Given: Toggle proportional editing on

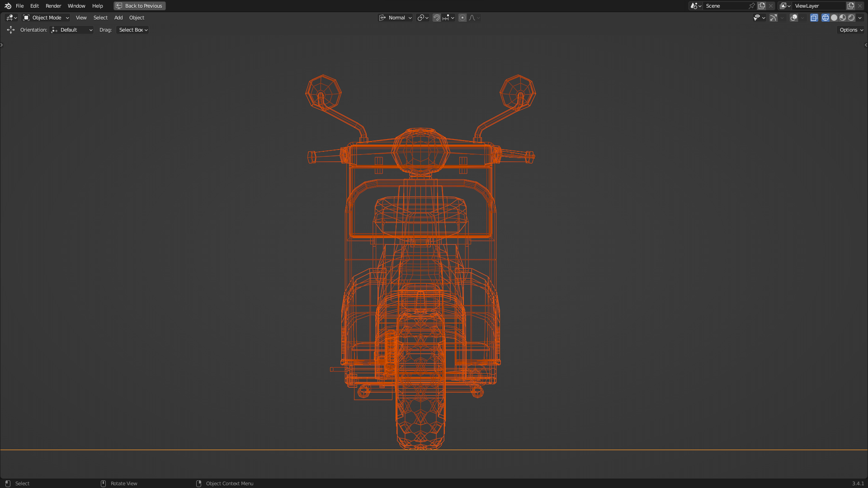Looking at the screenshot, I should [462, 18].
